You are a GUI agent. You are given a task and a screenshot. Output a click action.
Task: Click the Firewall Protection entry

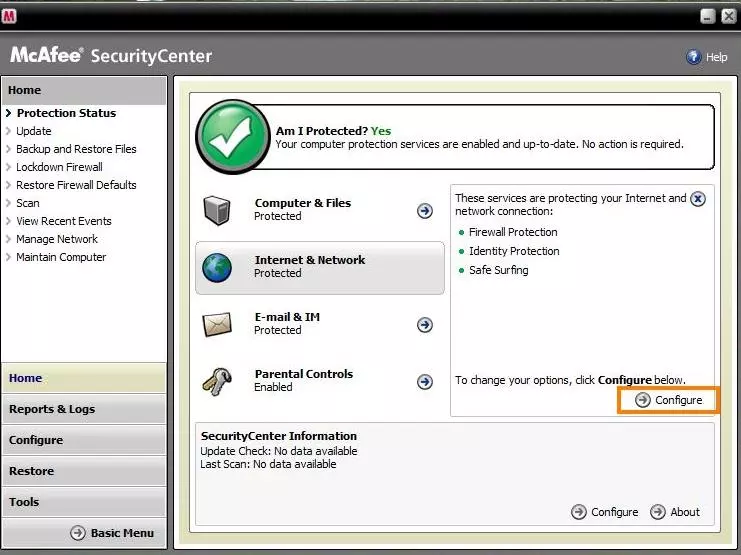[513, 232]
